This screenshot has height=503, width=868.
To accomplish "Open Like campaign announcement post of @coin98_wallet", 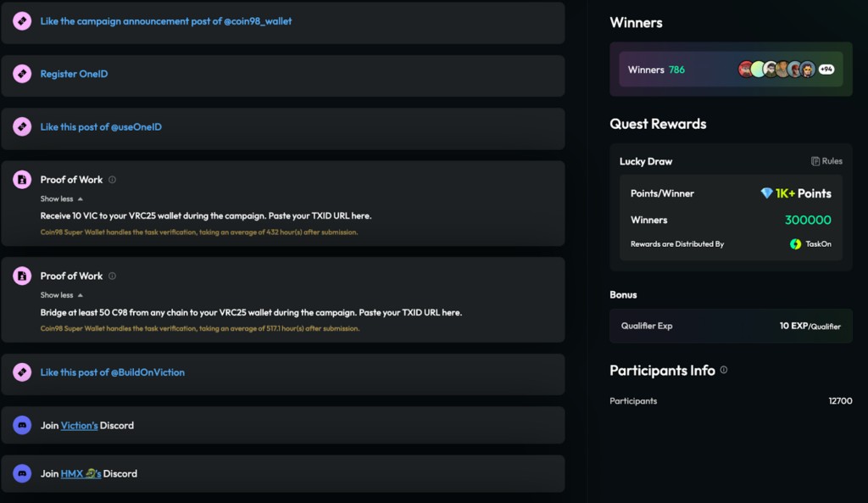I will click(165, 21).
